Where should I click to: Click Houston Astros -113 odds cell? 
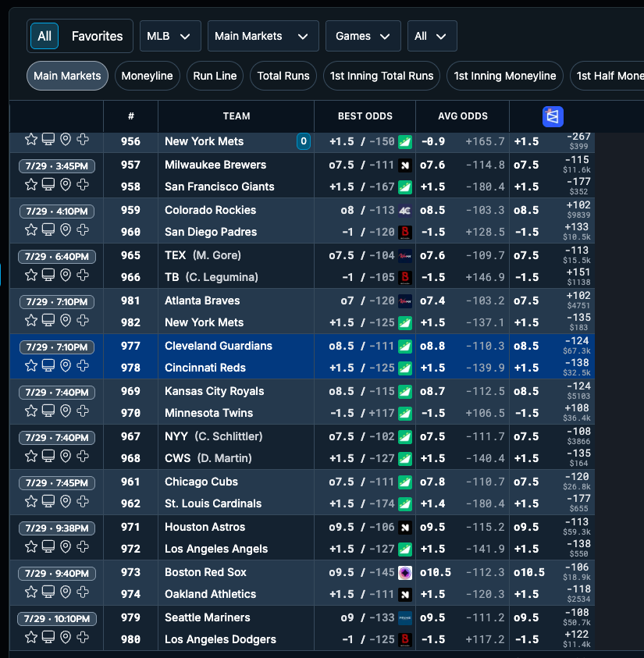[552, 527]
